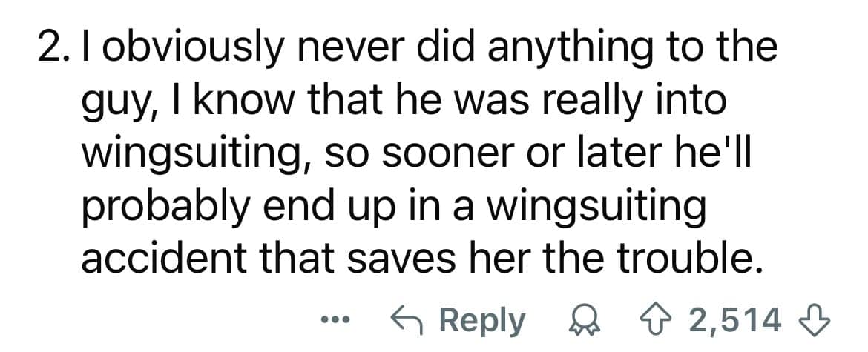Click the line "probably end up in a"

point(392,207)
